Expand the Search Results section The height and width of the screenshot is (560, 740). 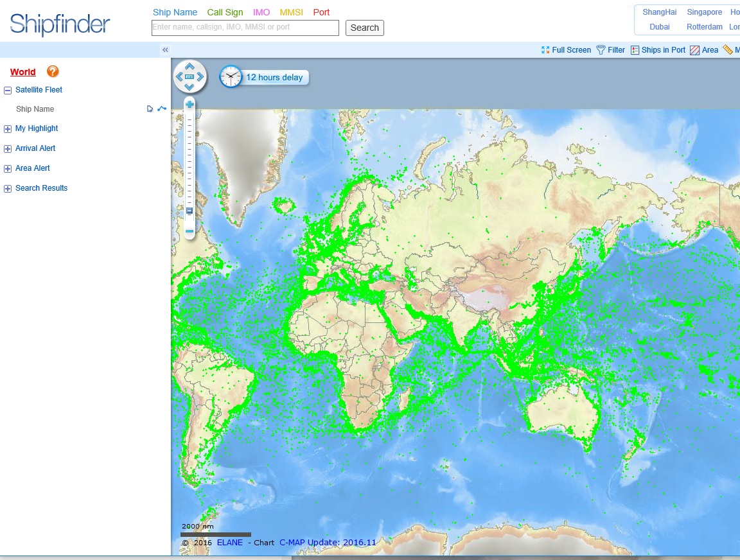[8, 189]
